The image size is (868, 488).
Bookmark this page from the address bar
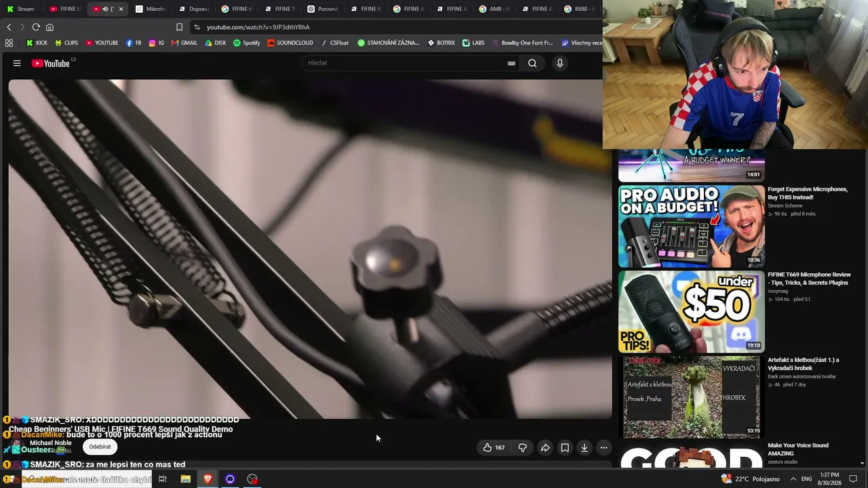pyautogui.click(x=179, y=27)
